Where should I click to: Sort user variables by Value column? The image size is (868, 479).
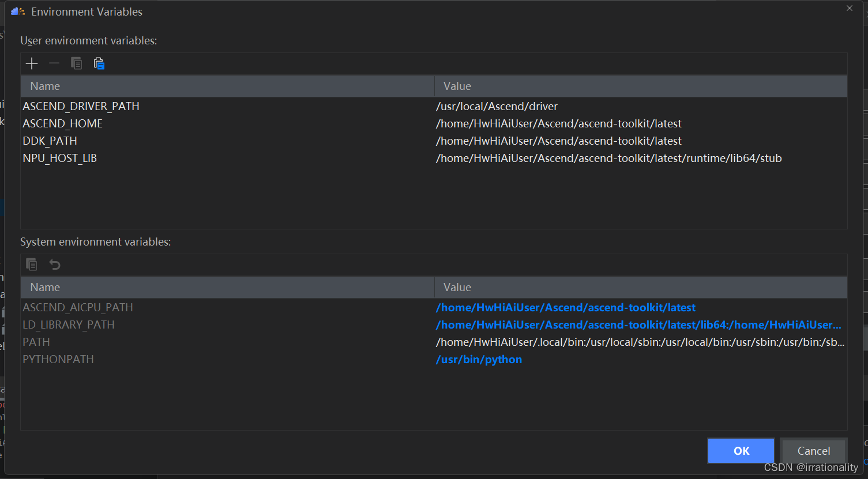pyautogui.click(x=641, y=86)
